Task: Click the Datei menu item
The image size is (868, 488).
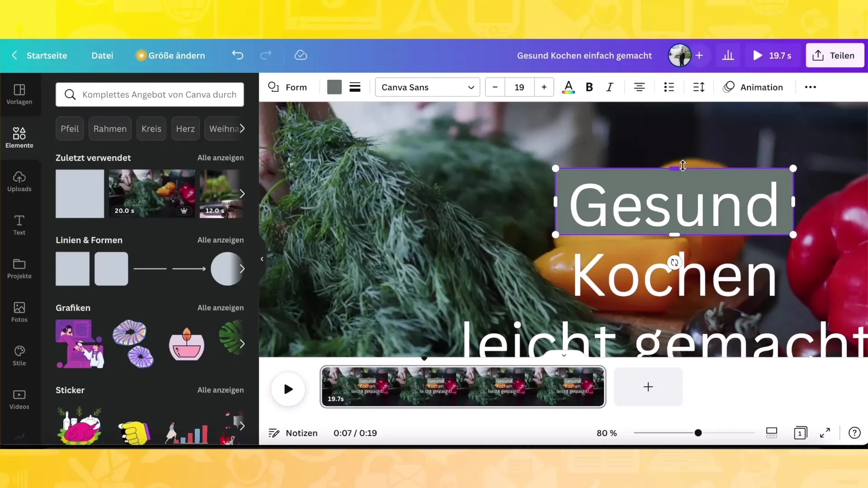Action: [103, 56]
